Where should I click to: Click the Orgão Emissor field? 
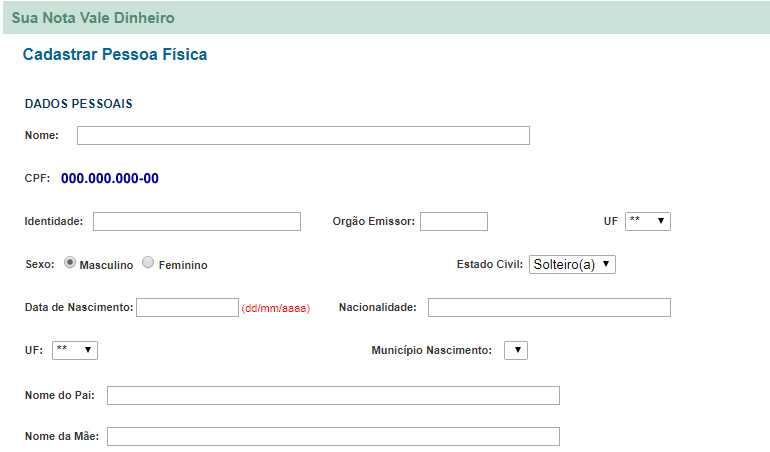tap(454, 222)
